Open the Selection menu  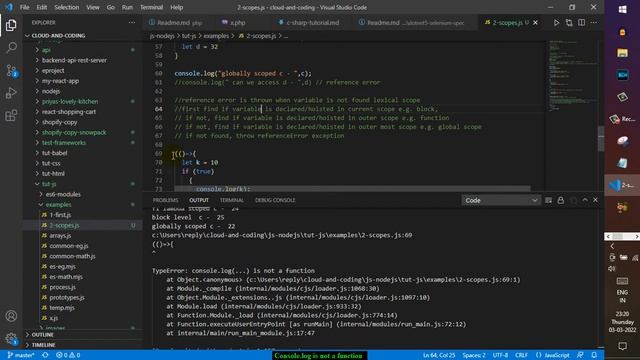point(67,7)
